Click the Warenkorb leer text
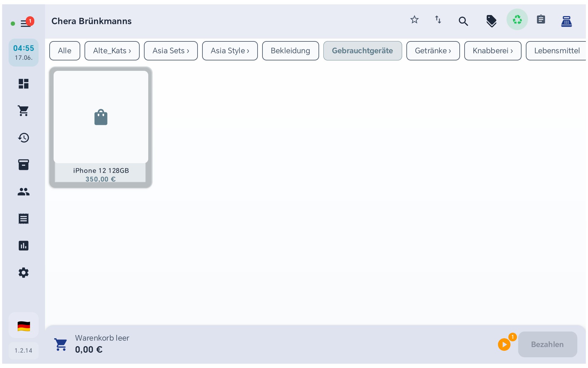588x368 pixels. click(x=102, y=338)
